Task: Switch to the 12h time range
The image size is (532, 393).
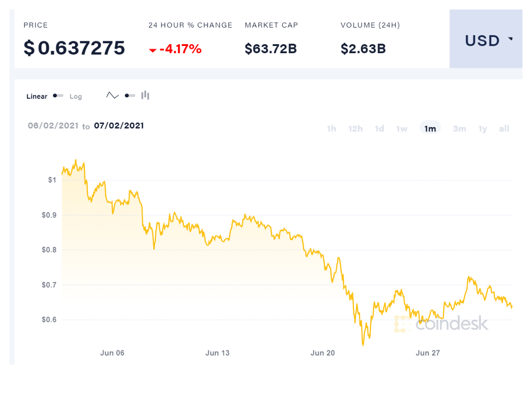Action: coord(355,129)
